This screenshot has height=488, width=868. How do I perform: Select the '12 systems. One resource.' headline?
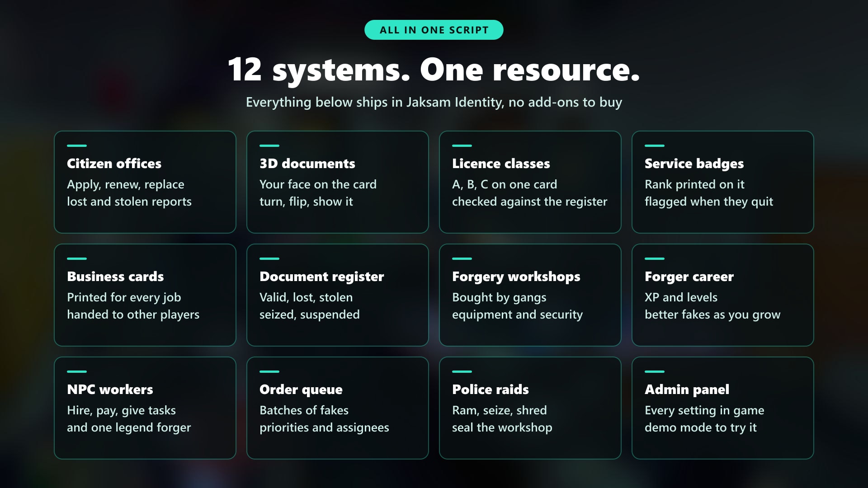tap(434, 70)
